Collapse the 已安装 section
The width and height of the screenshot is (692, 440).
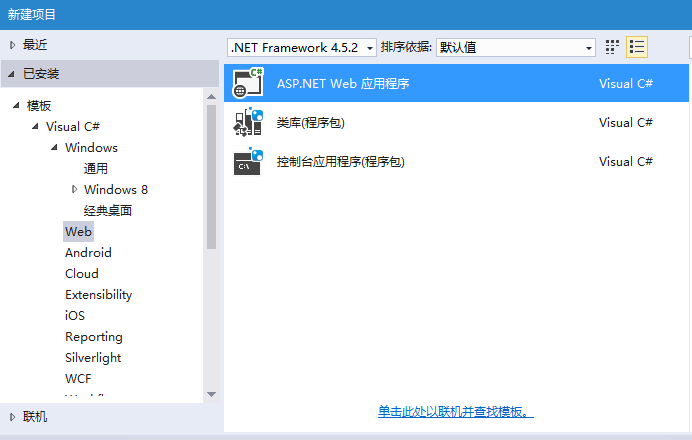[12, 74]
